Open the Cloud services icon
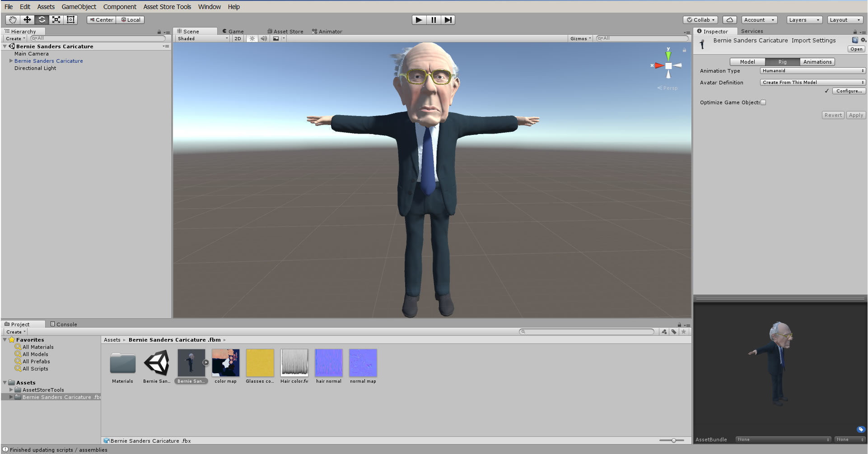The height and width of the screenshot is (454, 868). pyautogui.click(x=730, y=20)
